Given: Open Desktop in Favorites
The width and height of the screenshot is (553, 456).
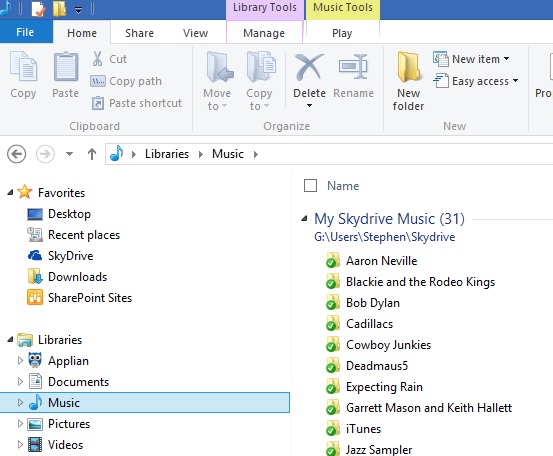Looking at the screenshot, I should click(59, 214).
